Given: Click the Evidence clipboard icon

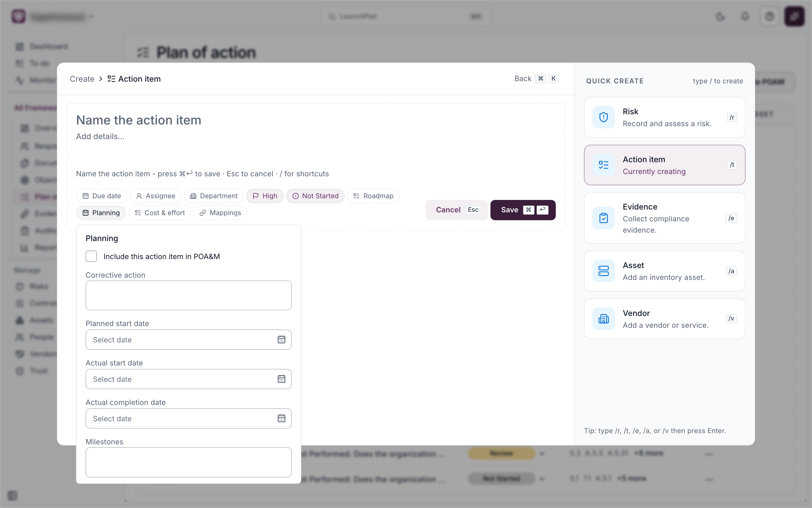Looking at the screenshot, I should [603, 218].
